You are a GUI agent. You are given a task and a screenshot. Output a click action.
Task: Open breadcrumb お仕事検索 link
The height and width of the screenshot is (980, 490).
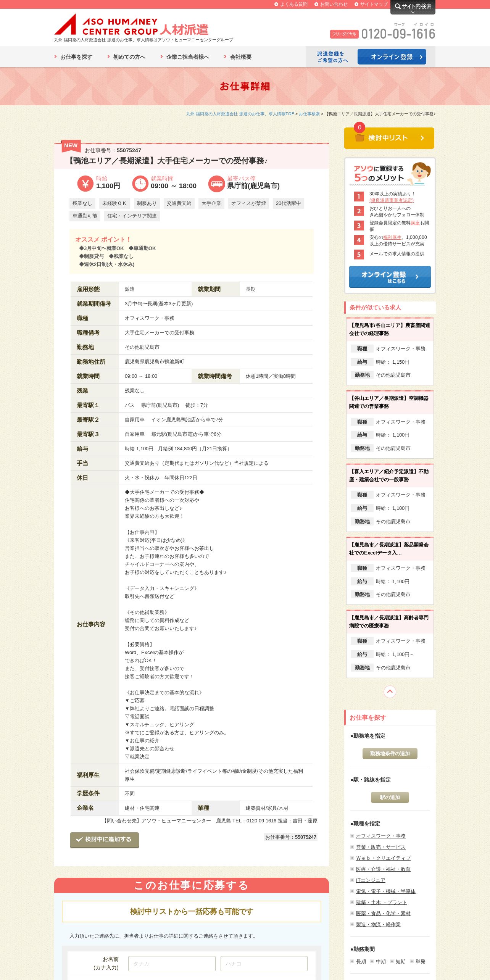coord(309,114)
